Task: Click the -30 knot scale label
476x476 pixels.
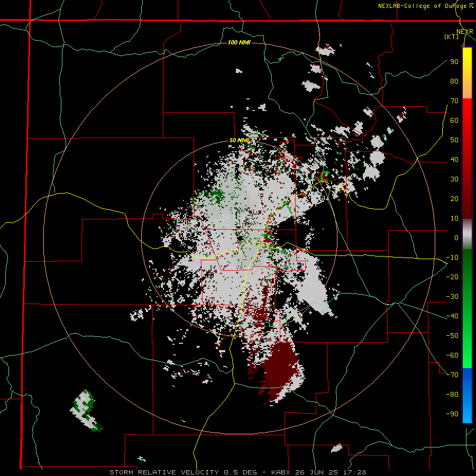Action: 452,297
